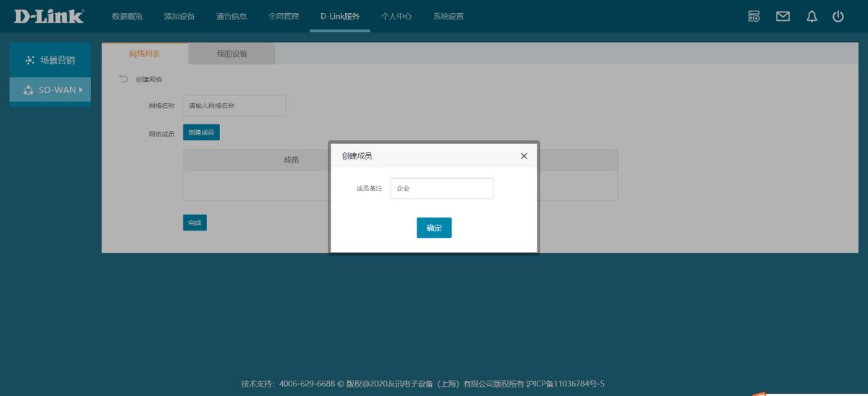Click the back arrow beside 创建网络

coord(124,79)
